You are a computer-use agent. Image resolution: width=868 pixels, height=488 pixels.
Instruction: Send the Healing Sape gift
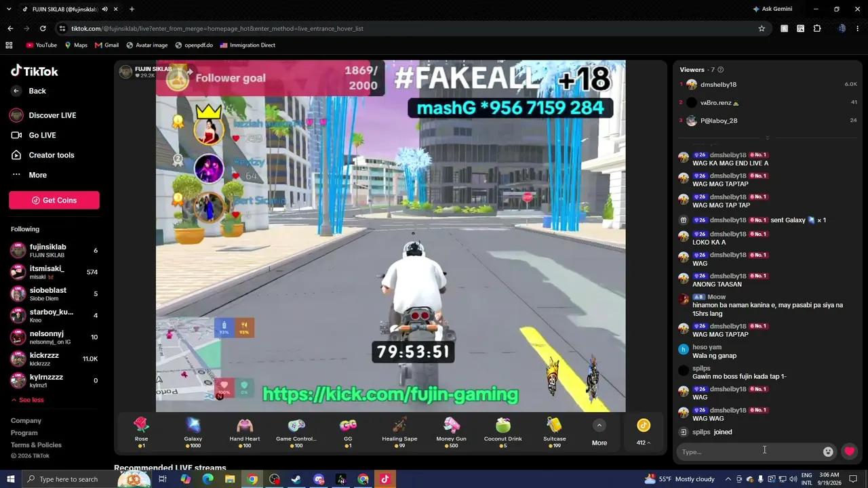pos(399,432)
